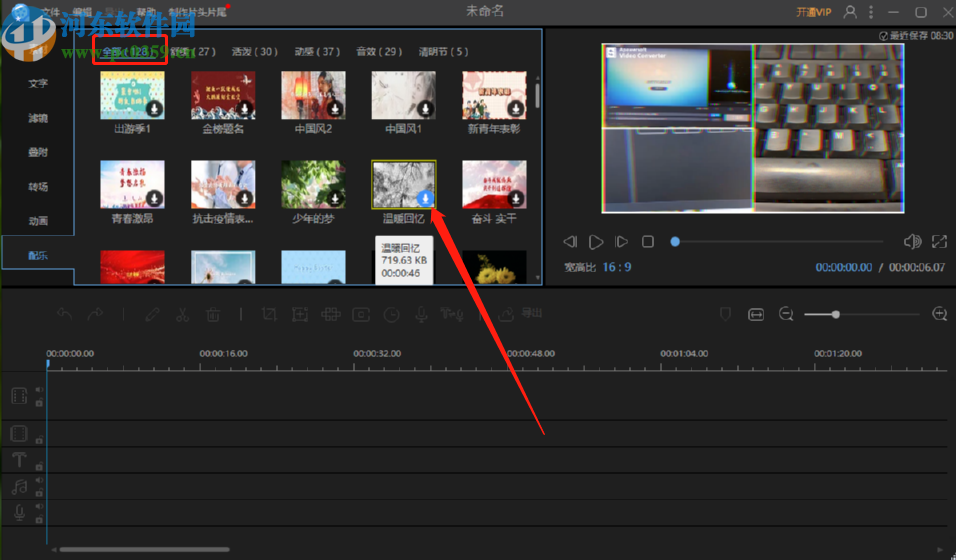Lock the main video track
956x560 pixels.
(x=39, y=403)
